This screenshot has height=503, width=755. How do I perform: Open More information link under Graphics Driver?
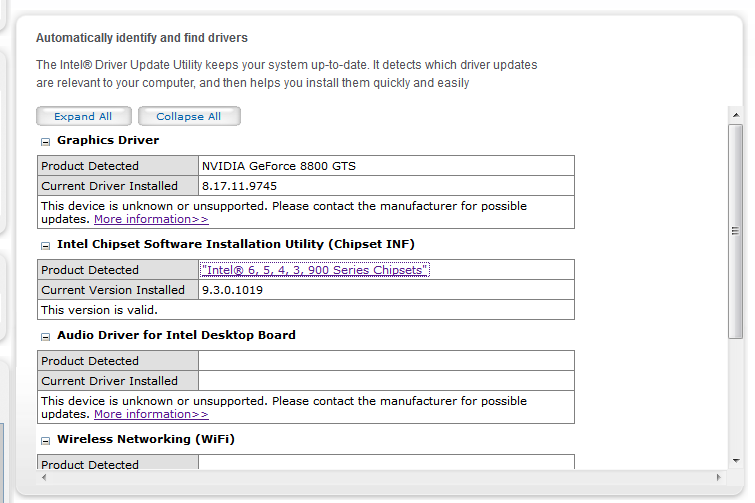(x=151, y=219)
